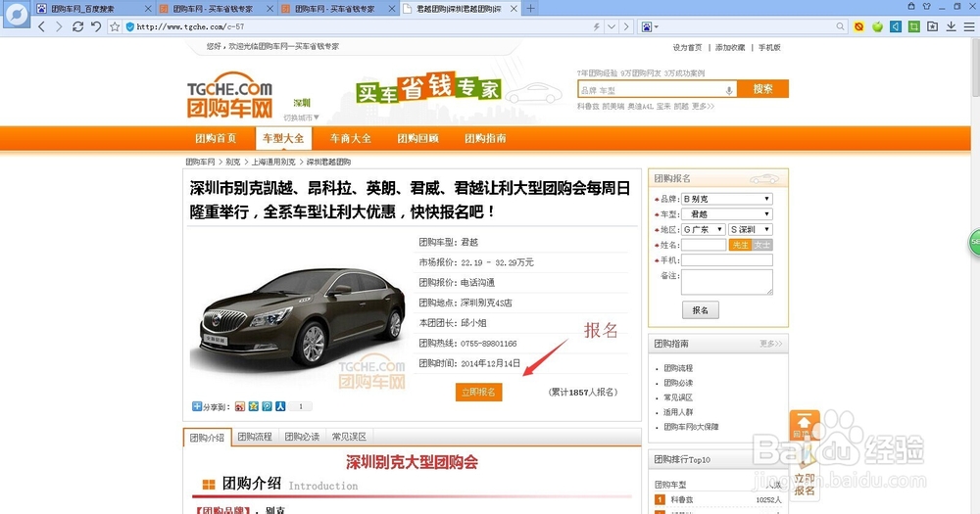Viewport: 980px width, 514px height.
Task: Open 团购首页 in orange nav bar
Action: [216, 138]
